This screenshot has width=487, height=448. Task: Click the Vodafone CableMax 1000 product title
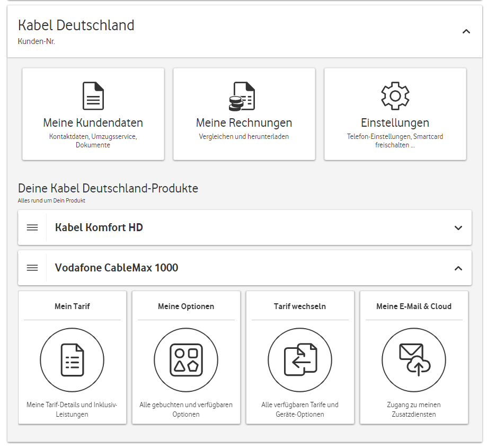click(117, 268)
